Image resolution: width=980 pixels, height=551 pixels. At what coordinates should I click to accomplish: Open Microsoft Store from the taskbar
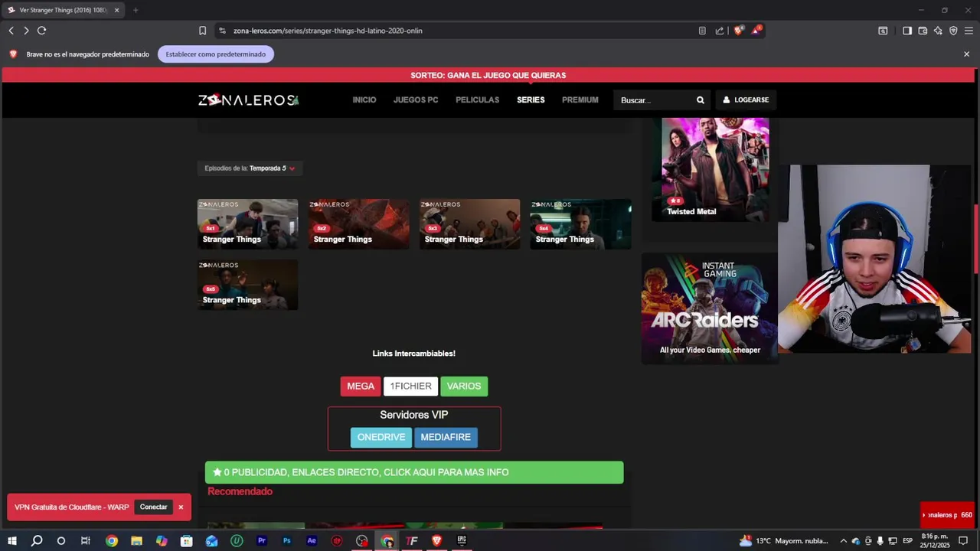pos(186,541)
